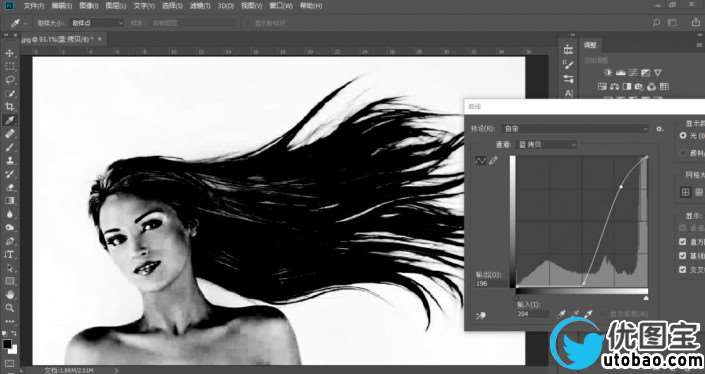Select the Spot Healing Brush tool
The width and height of the screenshot is (705, 374).
click(x=9, y=134)
